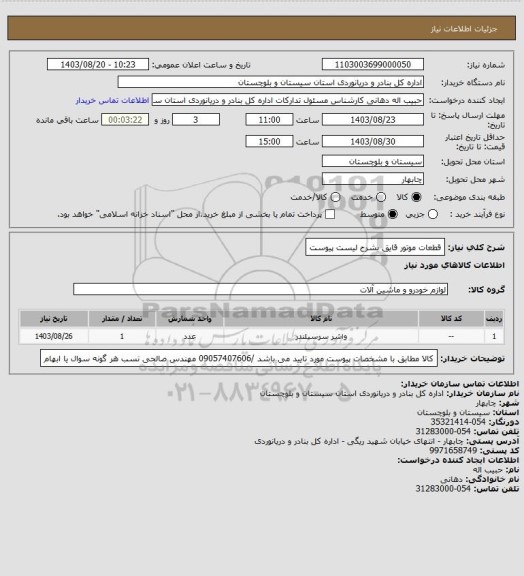This screenshot has height=576, width=524.
Task: Click the need number field 1103003699000050
Action: point(373,64)
